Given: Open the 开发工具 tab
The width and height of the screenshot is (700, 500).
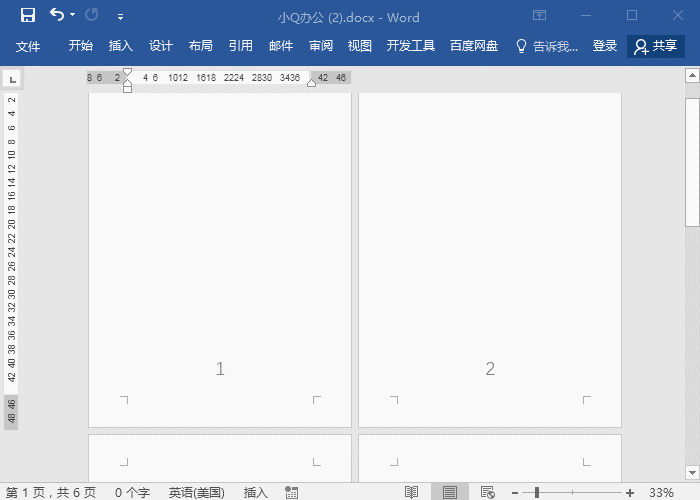Looking at the screenshot, I should click(x=411, y=46).
